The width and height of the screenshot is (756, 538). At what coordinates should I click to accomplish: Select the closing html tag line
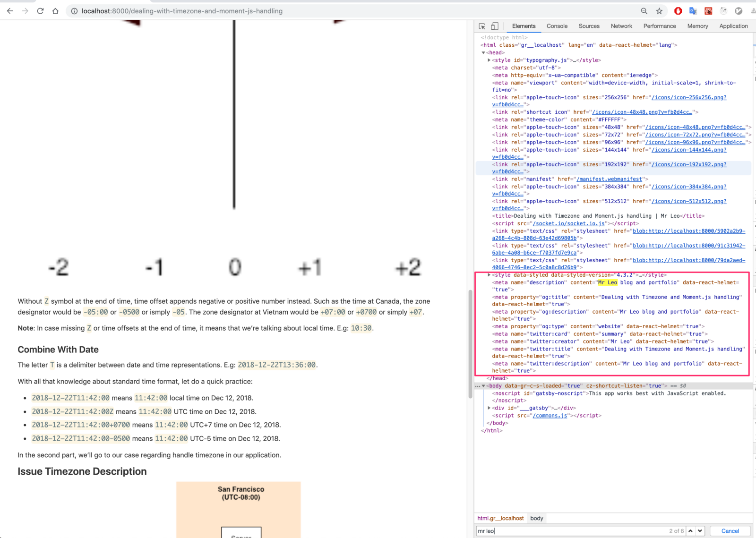(491, 431)
